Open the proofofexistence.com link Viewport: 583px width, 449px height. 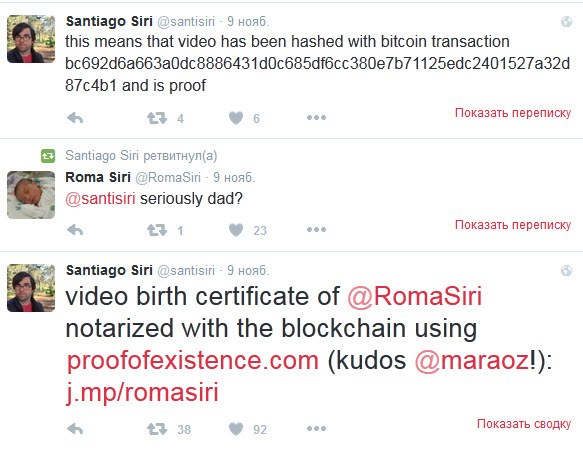tap(193, 361)
